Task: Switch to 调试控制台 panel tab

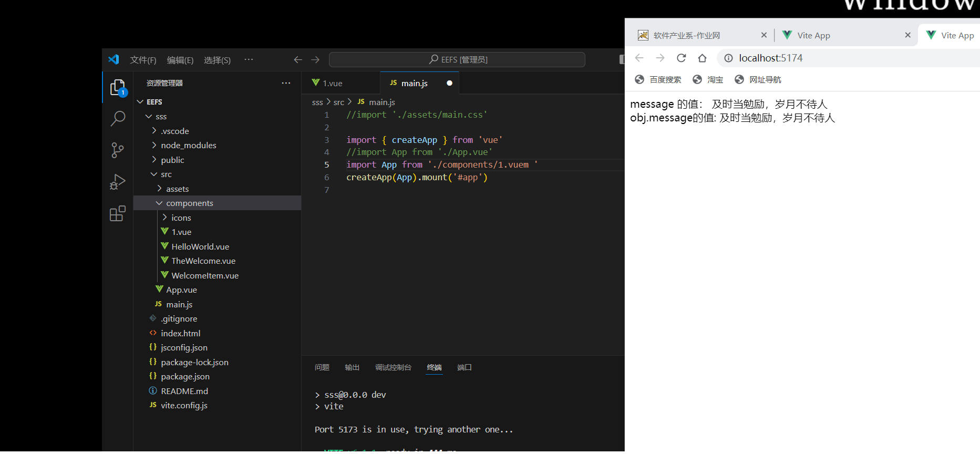Action: [x=393, y=367]
